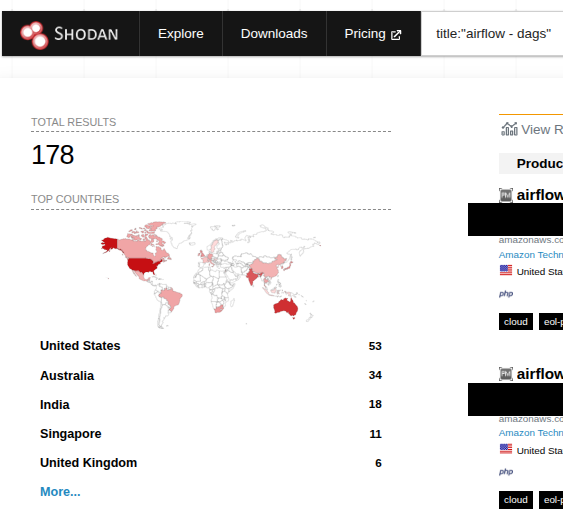Open the second airflow result title
The width and height of the screenshot is (563, 520).
540,374
